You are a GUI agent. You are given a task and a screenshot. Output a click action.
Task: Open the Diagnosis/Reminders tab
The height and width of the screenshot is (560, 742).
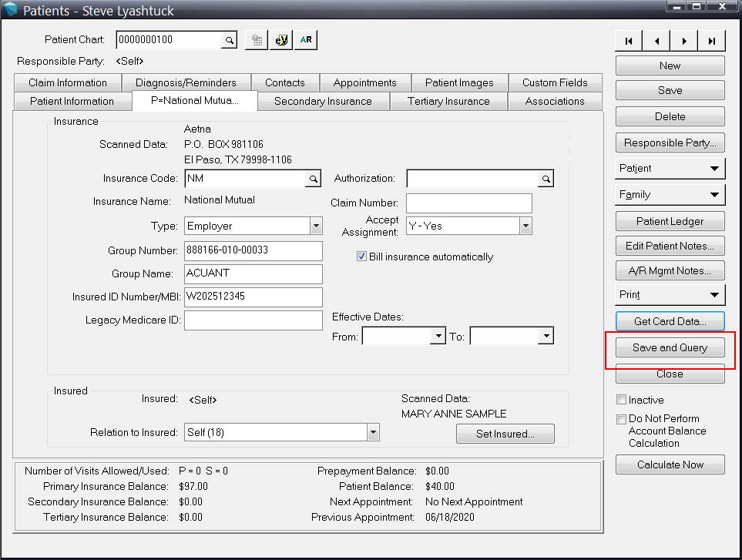tap(186, 82)
